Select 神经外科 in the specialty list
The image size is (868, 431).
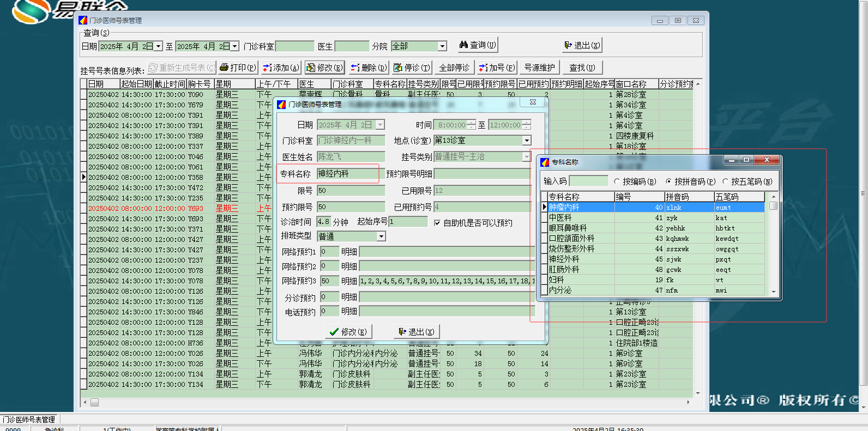pos(656,259)
